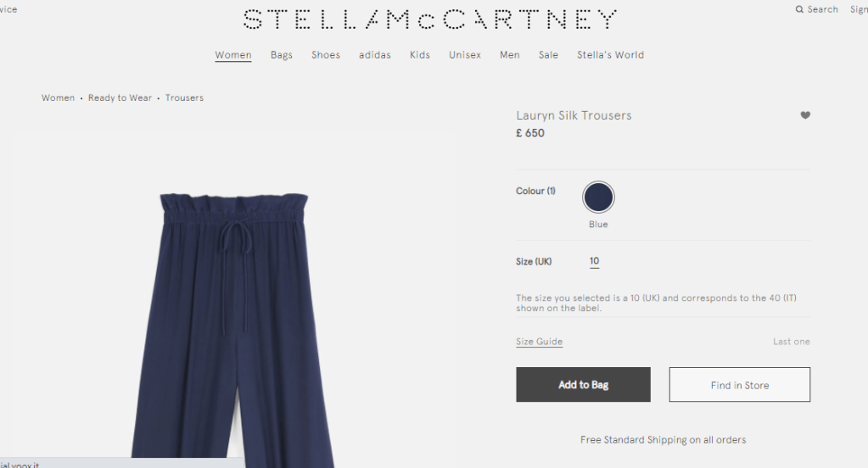Click Find in Store button
This screenshot has width=868, height=468.
tap(740, 384)
